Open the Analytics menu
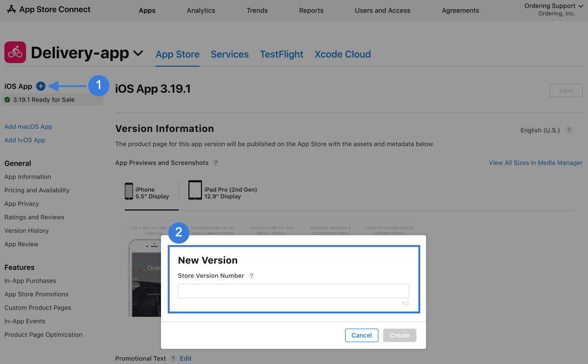This screenshot has width=588, height=364. 201,11
